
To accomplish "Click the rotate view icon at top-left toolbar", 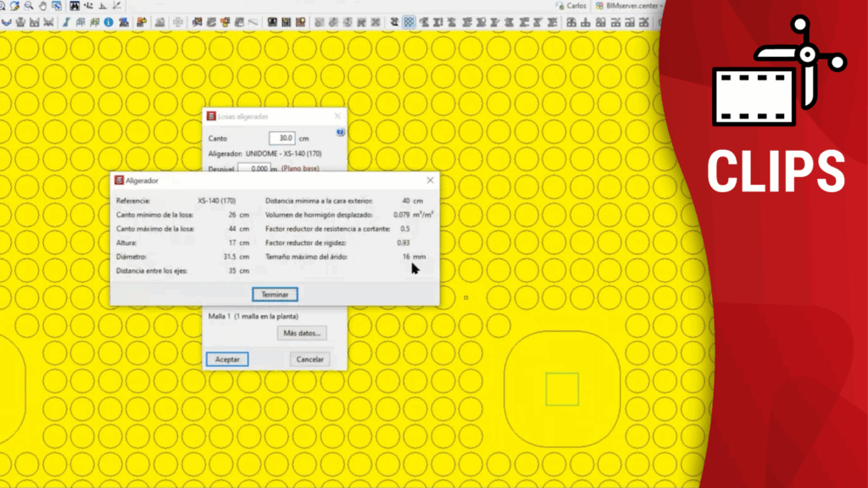I will [x=14, y=6].
